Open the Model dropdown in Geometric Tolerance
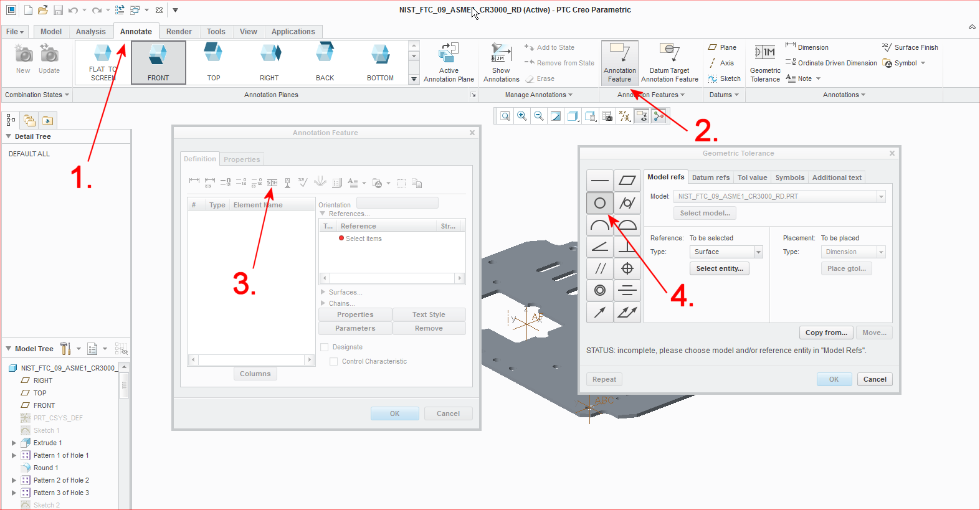The image size is (980, 510). click(x=881, y=196)
